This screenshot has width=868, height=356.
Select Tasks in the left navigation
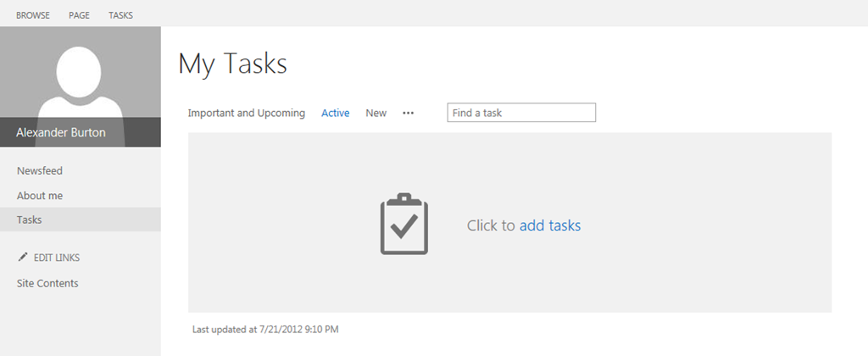coord(81,220)
